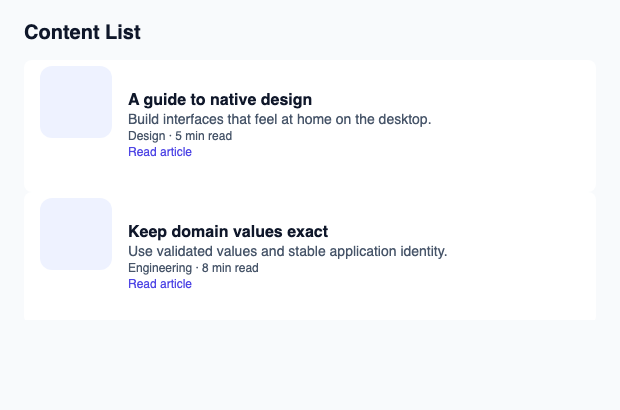Click the Design · 5 min read label
The height and width of the screenshot is (410, 620).
pyautogui.click(x=180, y=136)
